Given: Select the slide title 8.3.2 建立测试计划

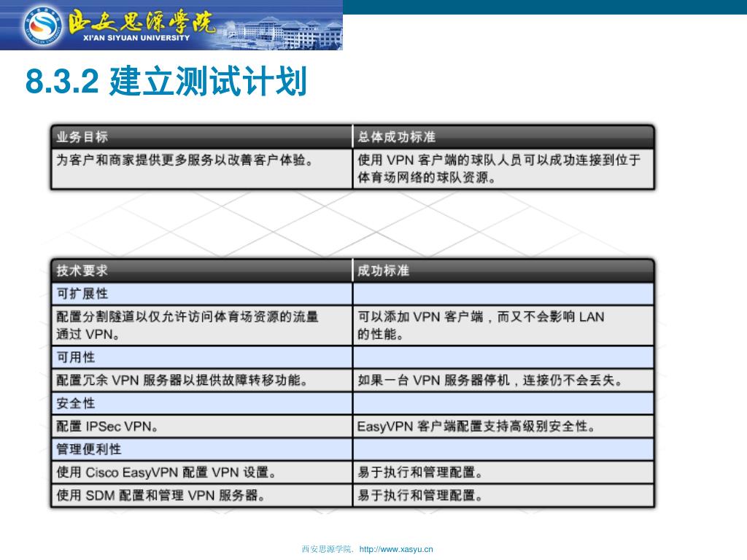Looking at the screenshot, I should point(166,82).
